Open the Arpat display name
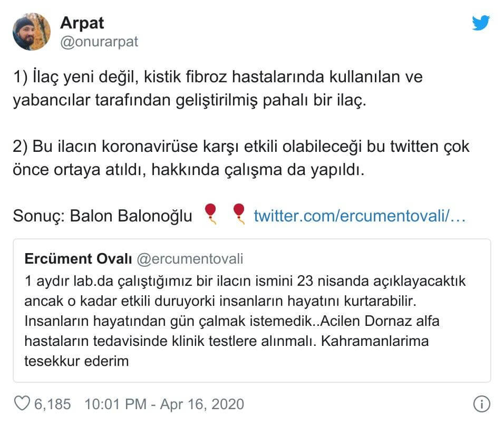The width and height of the screenshot is (504, 425). (x=82, y=23)
